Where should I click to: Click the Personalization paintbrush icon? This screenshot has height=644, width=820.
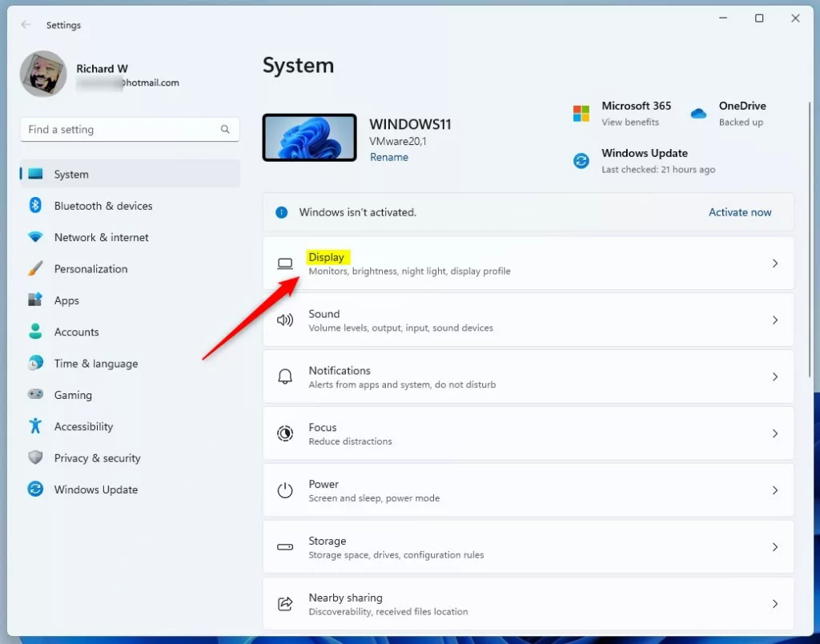click(35, 268)
